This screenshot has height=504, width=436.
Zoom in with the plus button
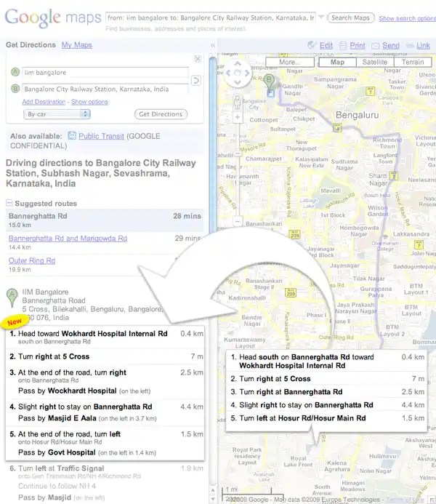pos(238,117)
